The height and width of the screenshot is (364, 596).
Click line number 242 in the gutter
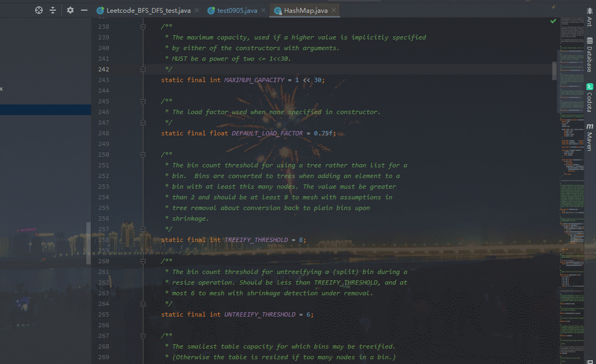pos(103,69)
